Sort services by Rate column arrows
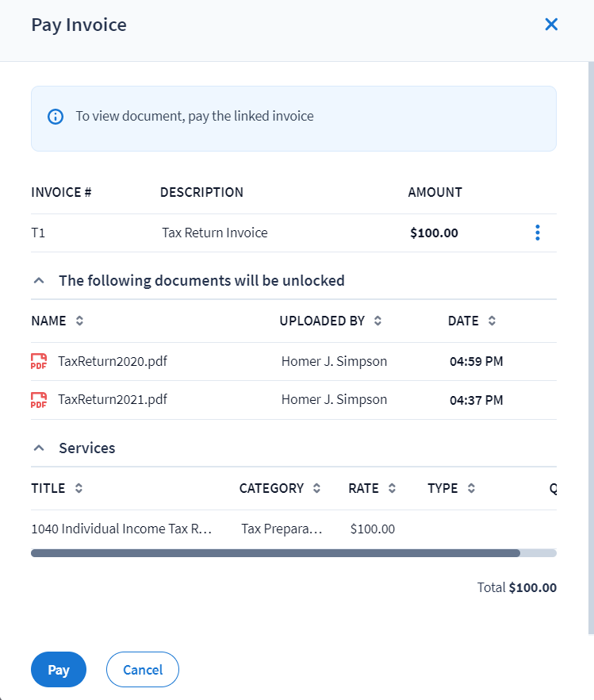 (x=392, y=489)
